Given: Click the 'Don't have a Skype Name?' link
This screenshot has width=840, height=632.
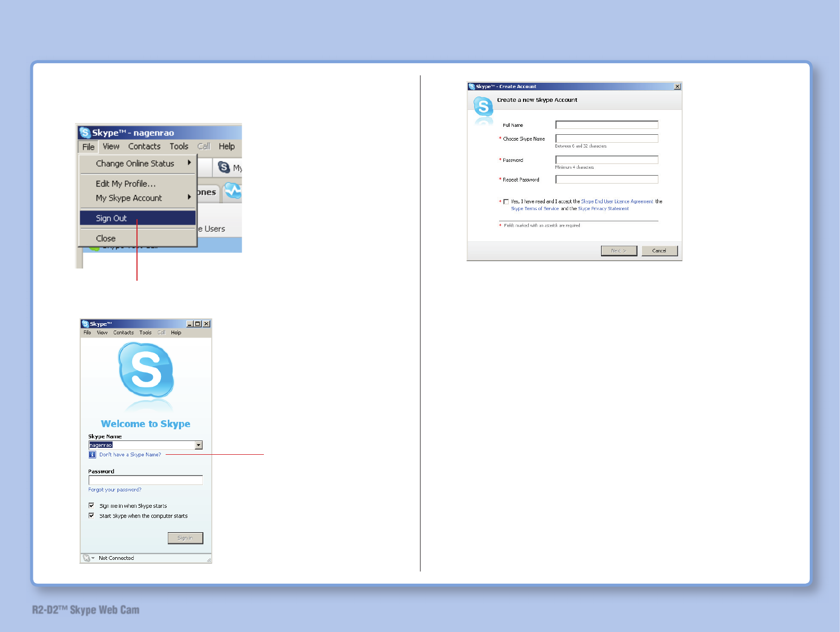Looking at the screenshot, I should point(130,455).
